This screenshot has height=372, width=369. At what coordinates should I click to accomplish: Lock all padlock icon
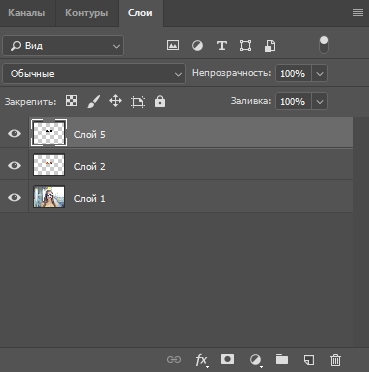tap(160, 101)
